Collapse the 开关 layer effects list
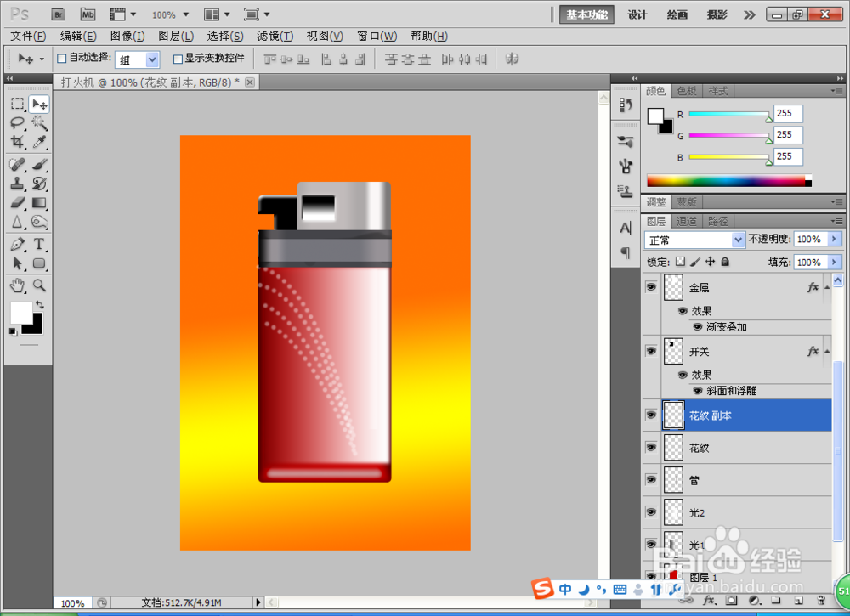The image size is (850, 616). point(827,352)
